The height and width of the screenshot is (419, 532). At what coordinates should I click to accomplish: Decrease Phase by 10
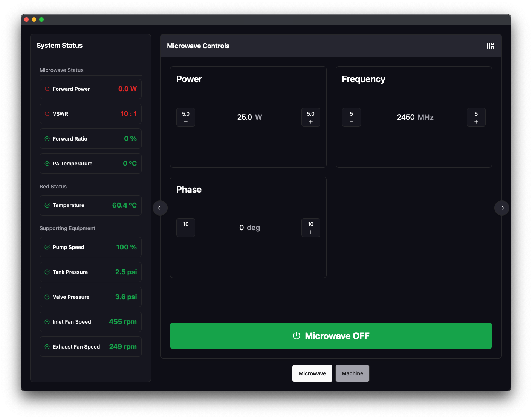coord(186,228)
